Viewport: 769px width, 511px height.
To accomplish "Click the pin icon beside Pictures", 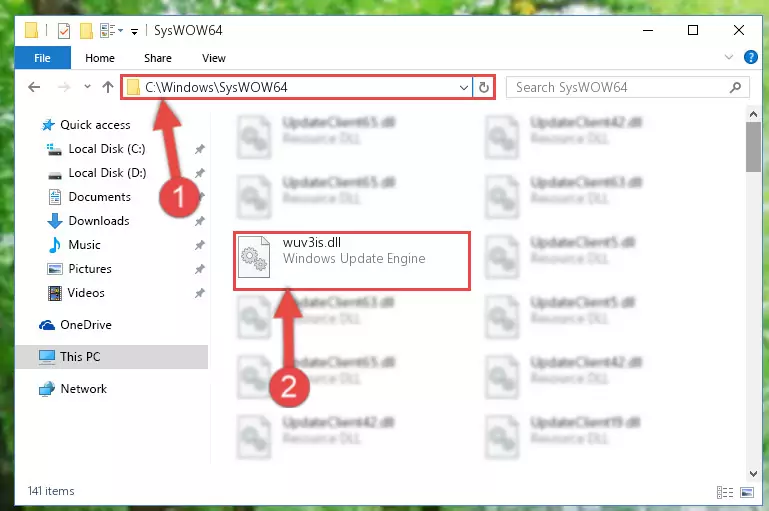I will [x=200, y=269].
